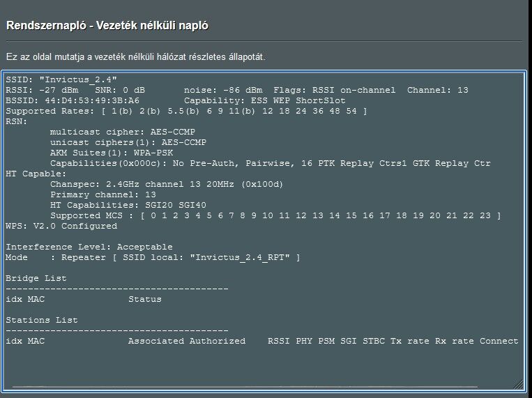Click the horizontal scrollbar of the log
The image size is (532, 398).
tap(245, 386)
